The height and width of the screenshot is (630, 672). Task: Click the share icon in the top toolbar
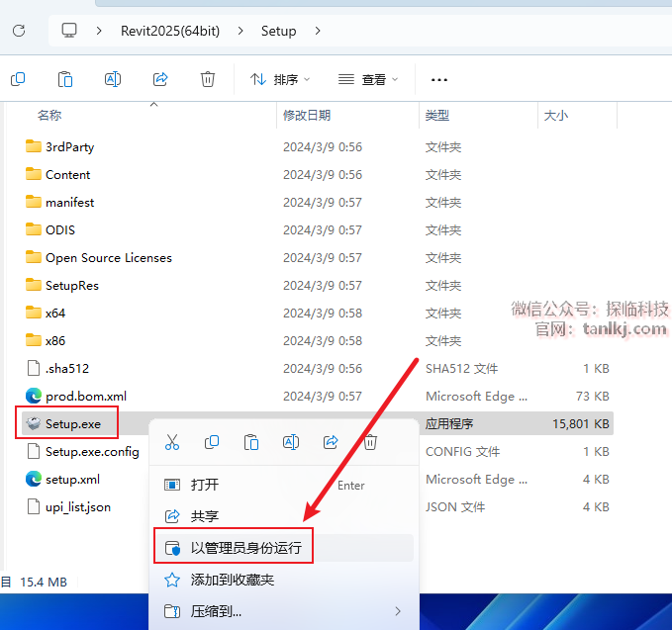(160, 79)
